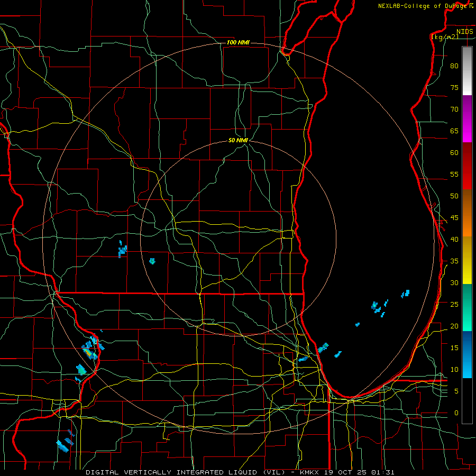476x476 pixels.
Task: Click the value 15 on the color scale
Action: pos(454,348)
